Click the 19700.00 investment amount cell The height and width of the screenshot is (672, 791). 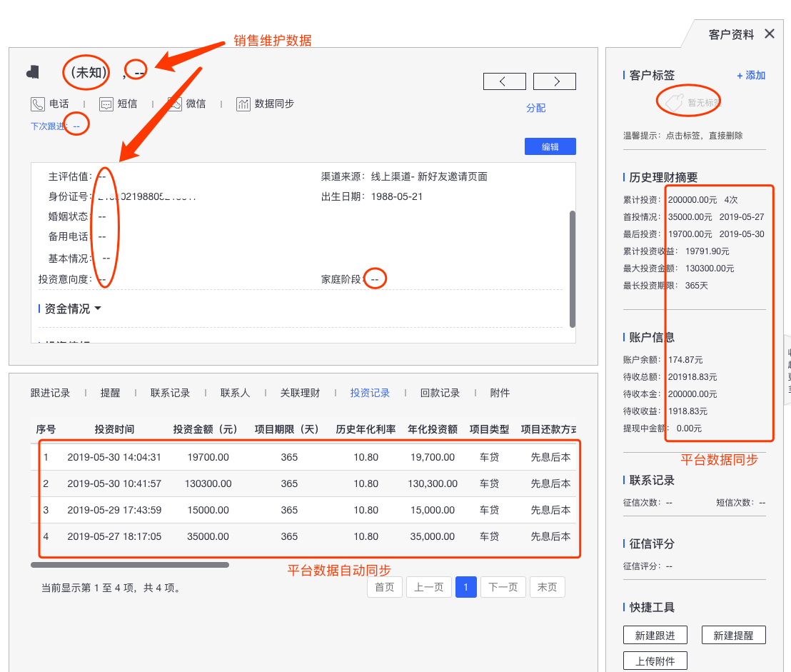point(208,457)
